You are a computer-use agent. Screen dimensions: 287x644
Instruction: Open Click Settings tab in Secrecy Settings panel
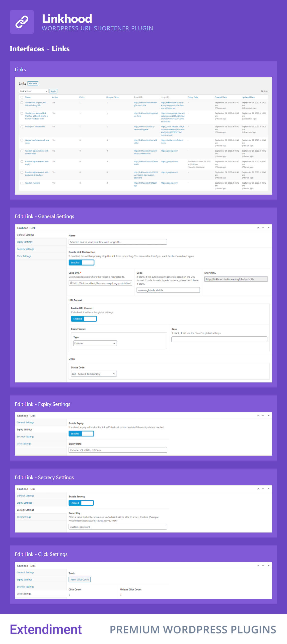(x=24, y=517)
